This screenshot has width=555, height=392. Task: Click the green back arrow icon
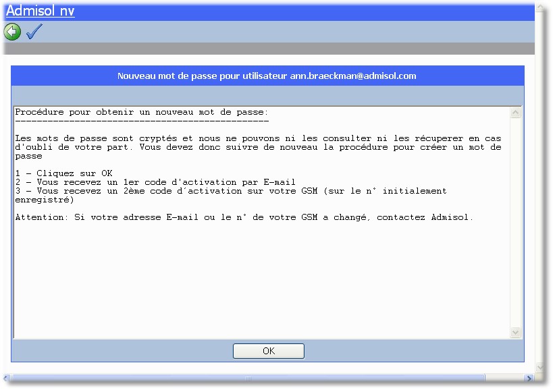pos(12,32)
